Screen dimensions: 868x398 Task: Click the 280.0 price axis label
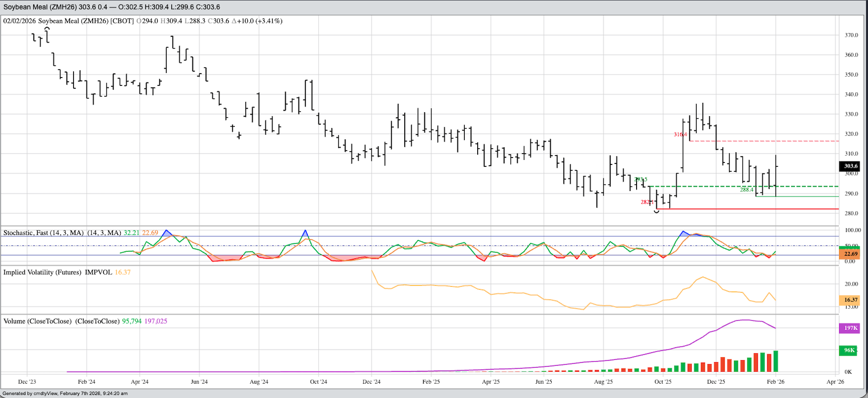click(851, 213)
